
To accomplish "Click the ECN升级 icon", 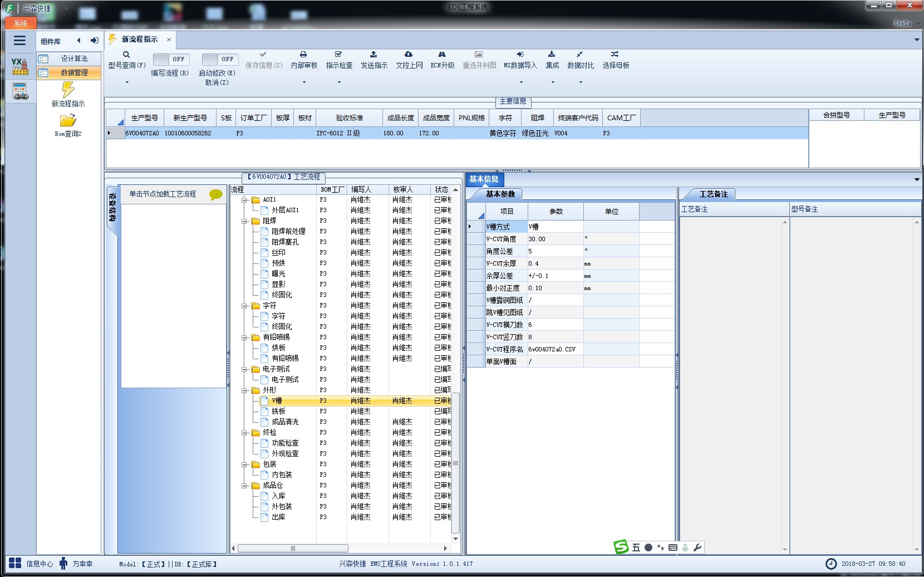I will (x=442, y=55).
